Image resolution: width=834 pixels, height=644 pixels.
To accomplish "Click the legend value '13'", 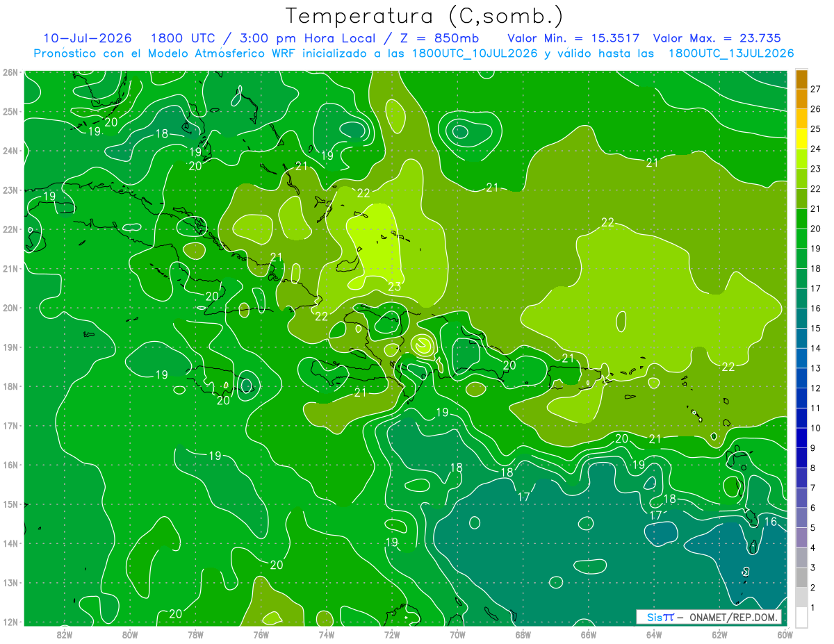I will pos(816,368).
